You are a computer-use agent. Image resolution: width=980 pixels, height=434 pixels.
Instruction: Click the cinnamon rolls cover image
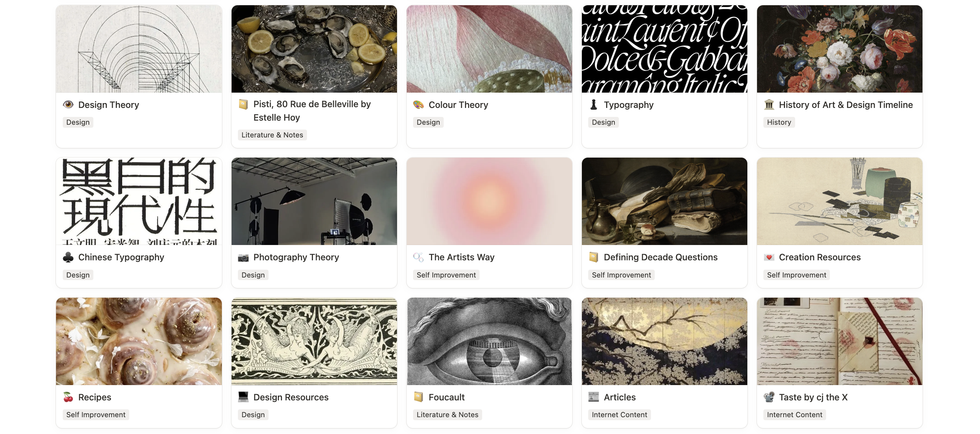click(x=139, y=341)
